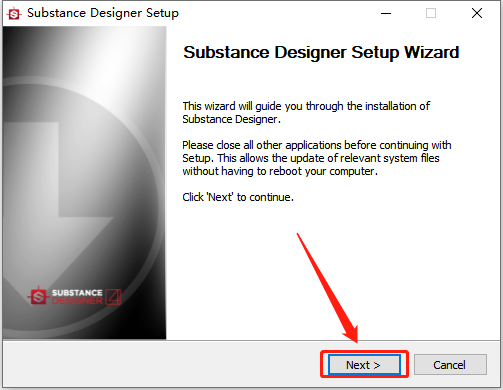Click the Substance Designer Setup Wizard heading
Viewport: 503px width, 390px height.
[321, 52]
